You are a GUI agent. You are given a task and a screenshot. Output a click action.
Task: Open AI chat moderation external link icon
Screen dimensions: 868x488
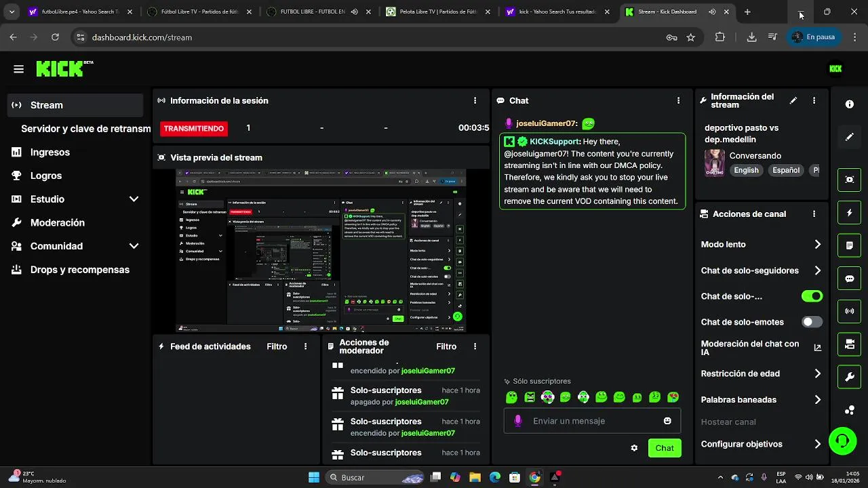pos(817,348)
